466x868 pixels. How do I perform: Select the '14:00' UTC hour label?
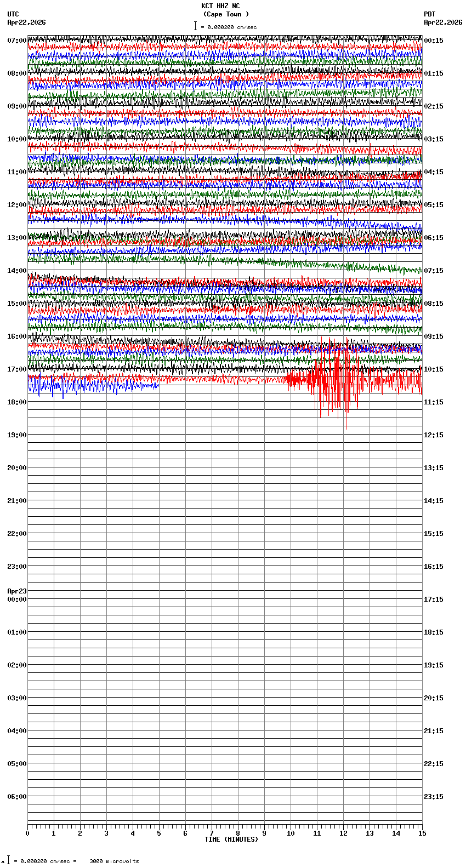pyautogui.click(x=17, y=271)
